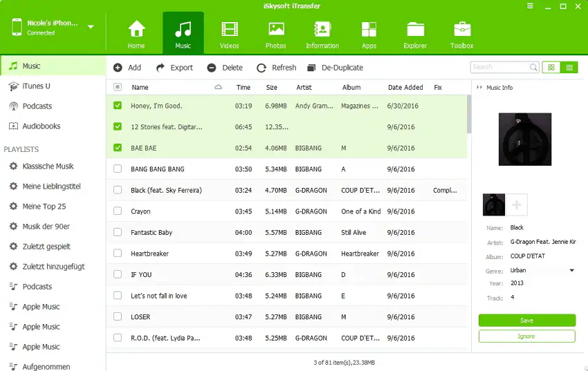Run De-Duplicate on the library

click(335, 68)
